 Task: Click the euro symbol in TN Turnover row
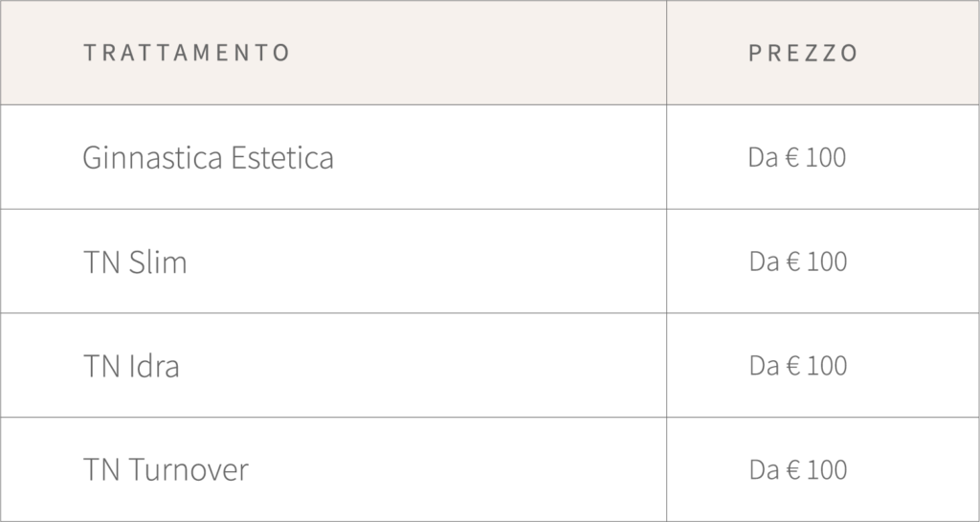[x=792, y=470]
